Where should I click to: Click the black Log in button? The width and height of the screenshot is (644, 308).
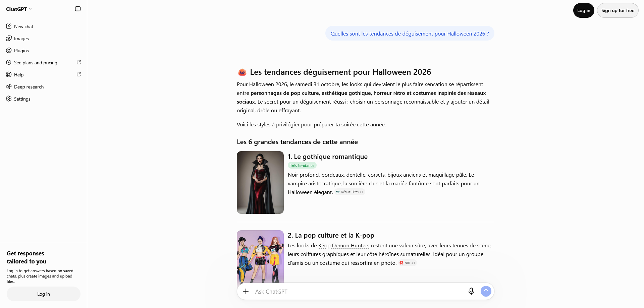pos(584,10)
